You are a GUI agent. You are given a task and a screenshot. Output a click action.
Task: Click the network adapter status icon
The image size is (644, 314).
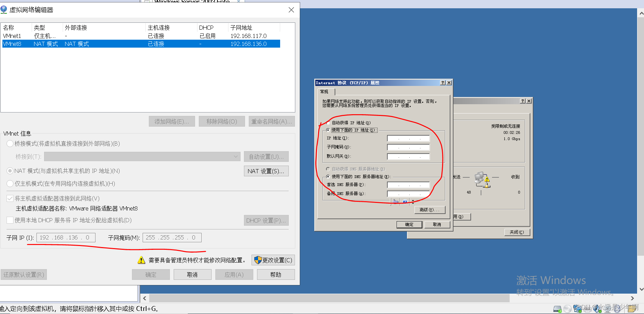point(577,308)
